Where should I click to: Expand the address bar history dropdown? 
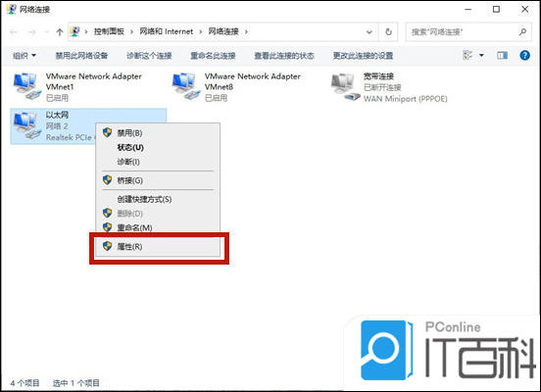pos(369,32)
